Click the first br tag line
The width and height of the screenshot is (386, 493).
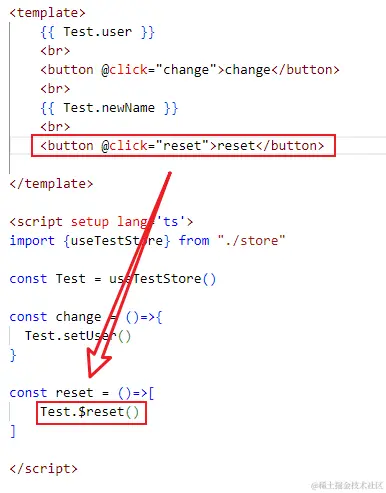(55, 51)
